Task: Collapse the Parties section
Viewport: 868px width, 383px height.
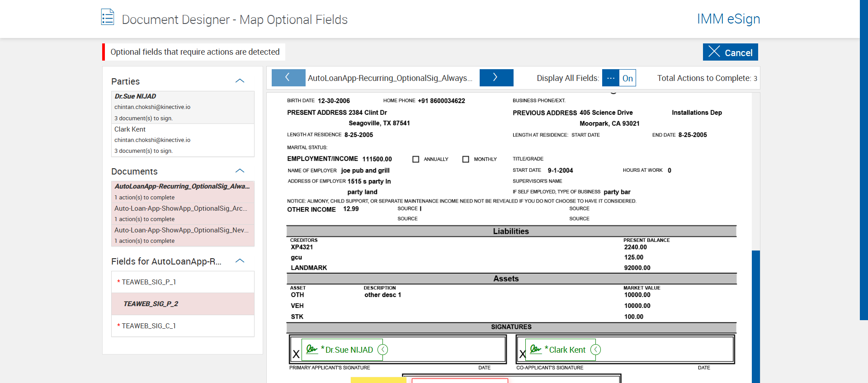Action: tap(240, 81)
